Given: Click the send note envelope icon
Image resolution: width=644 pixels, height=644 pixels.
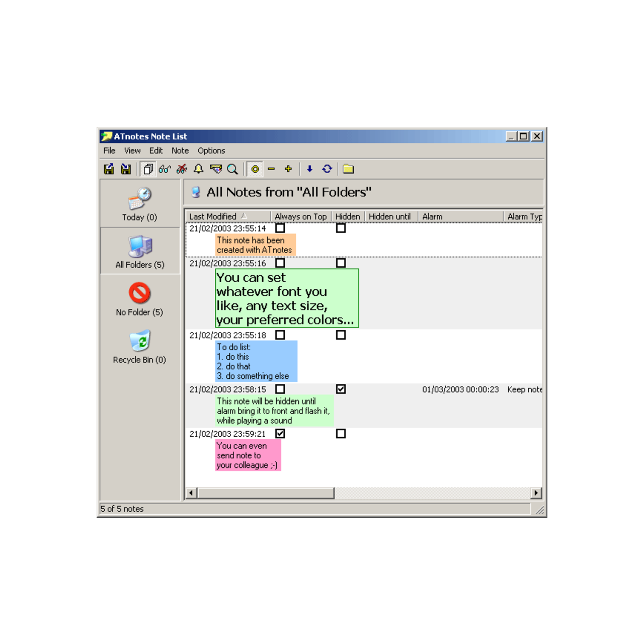Looking at the screenshot, I should tap(216, 169).
